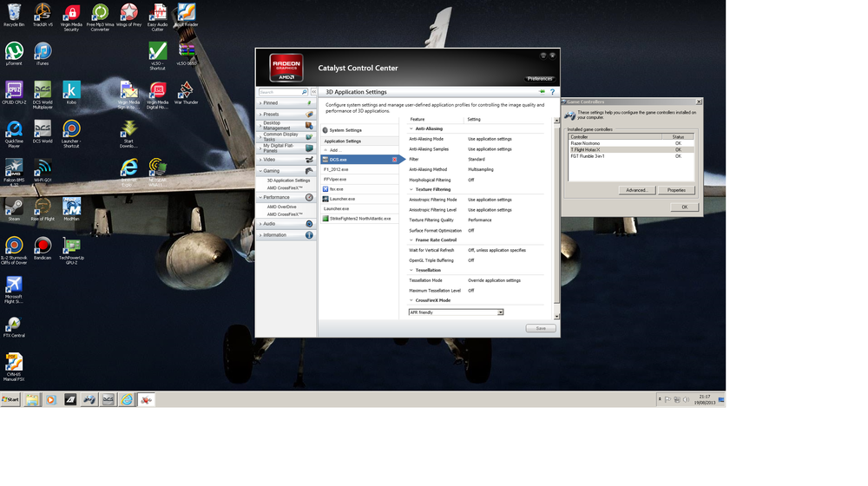Open the uTorrent desktop shortcut
The image size is (868, 486).
(14, 55)
